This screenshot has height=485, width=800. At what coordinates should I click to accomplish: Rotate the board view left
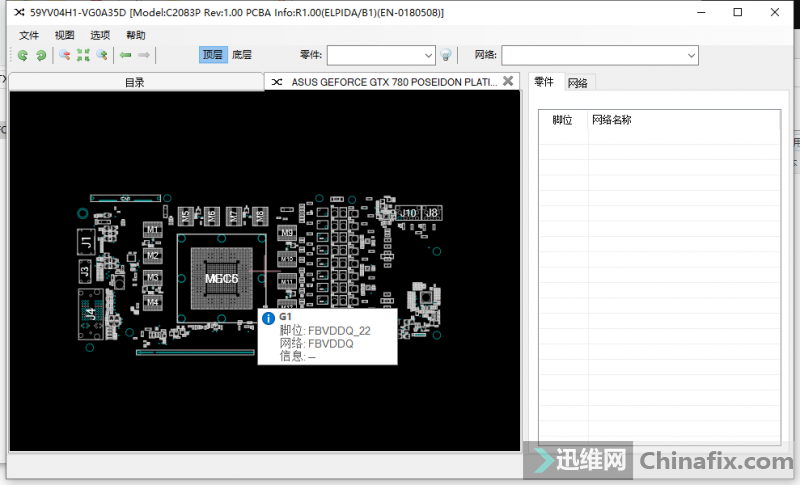coord(22,55)
